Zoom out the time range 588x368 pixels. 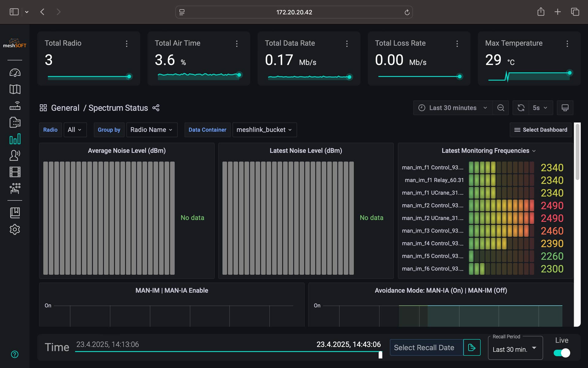point(501,108)
